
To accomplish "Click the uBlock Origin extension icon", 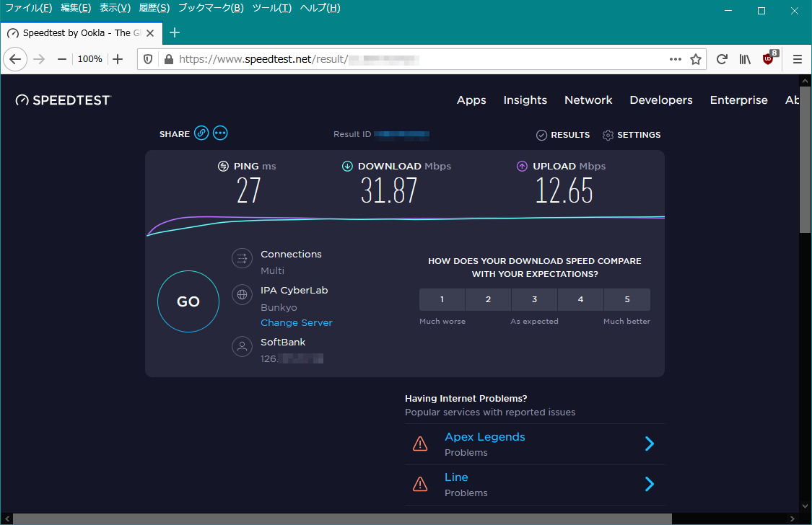I will [x=769, y=59].
